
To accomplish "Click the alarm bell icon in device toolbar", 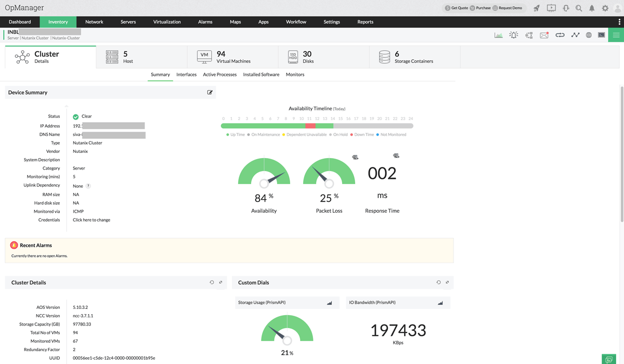I will [514, 35].
